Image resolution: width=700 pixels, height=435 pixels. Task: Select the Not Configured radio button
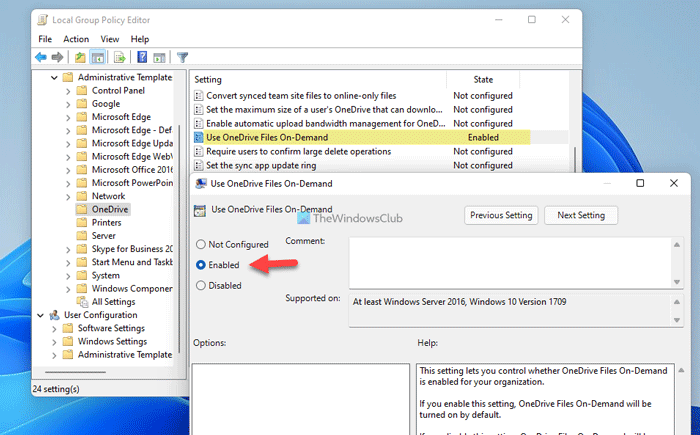click(x=201, y=244)
